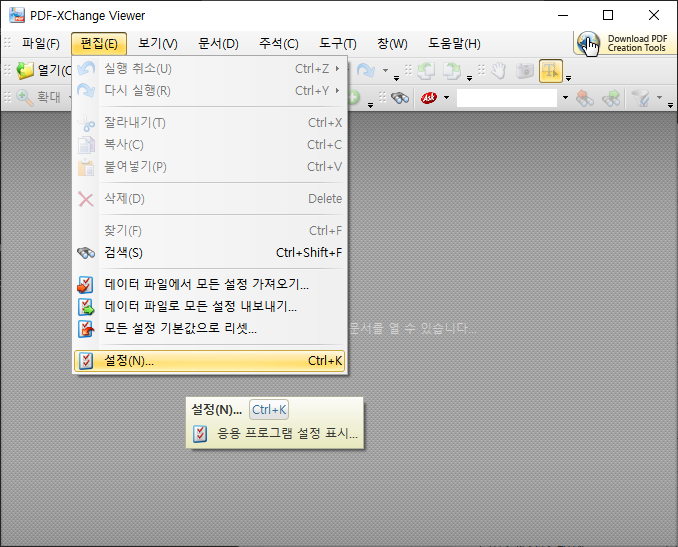This screenshot has height=547, width=678.
Task: Toggle the Select Text tool
Action: [550, 71]
